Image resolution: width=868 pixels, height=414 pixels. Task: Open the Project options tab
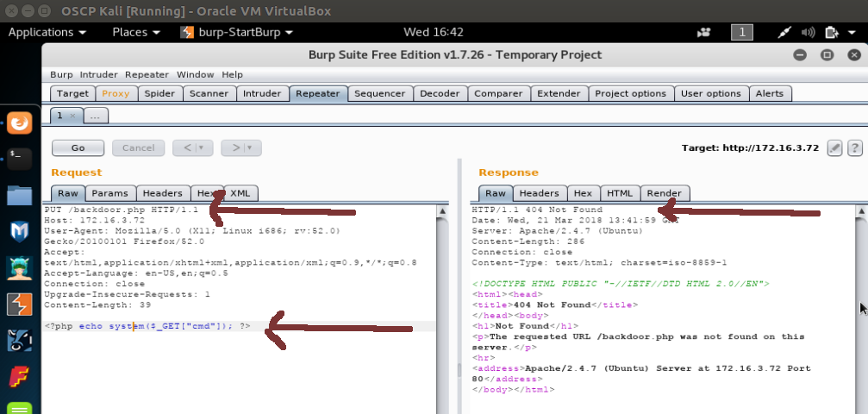click(x=630, y=94)
